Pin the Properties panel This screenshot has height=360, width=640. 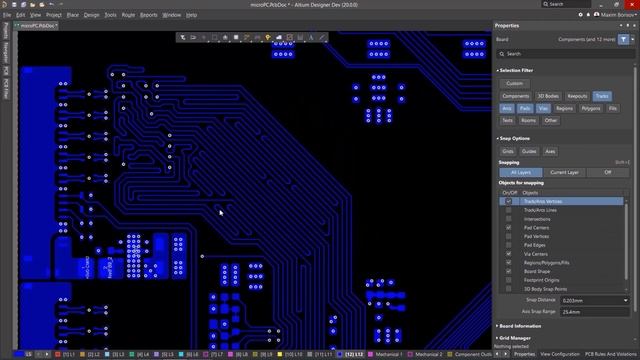point(628,25)
